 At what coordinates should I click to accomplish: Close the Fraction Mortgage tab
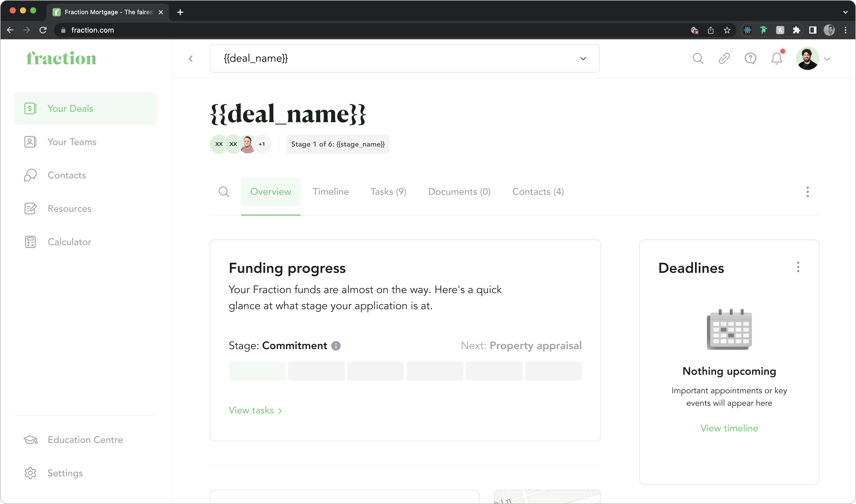[x=161, y=12]
